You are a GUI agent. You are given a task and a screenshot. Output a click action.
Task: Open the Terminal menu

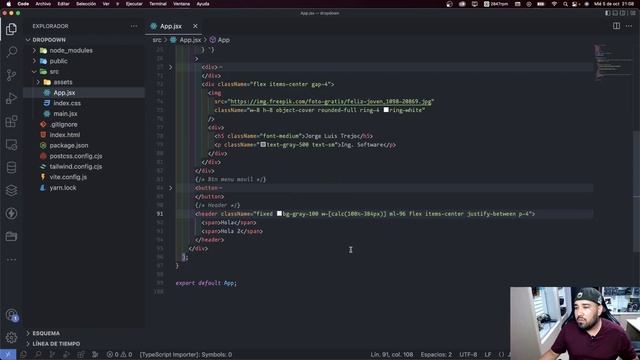[158, 4]
